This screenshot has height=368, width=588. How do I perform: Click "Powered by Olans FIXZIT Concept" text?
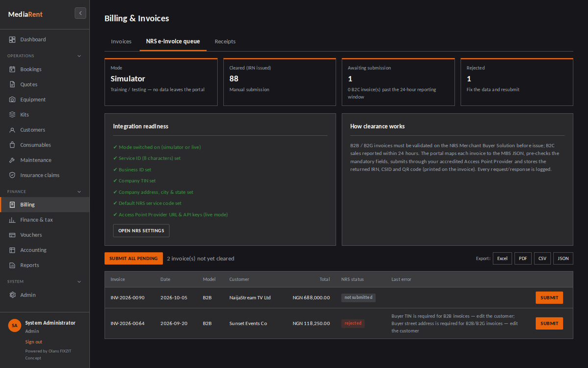click(49, 354)
